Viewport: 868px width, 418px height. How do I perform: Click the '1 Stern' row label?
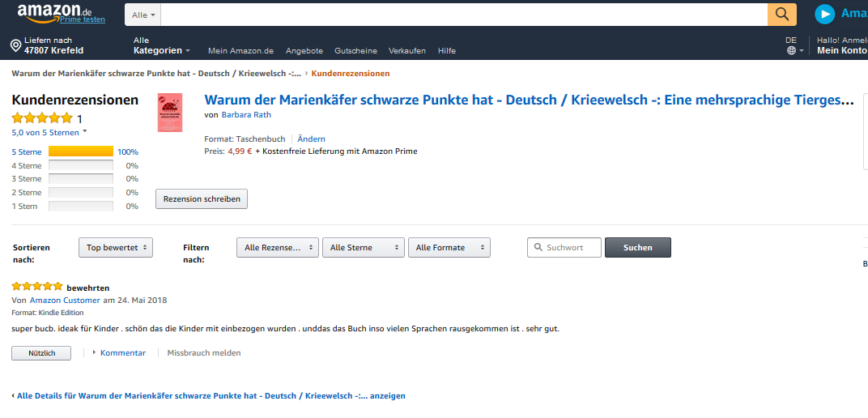click(x=25, y=207)
